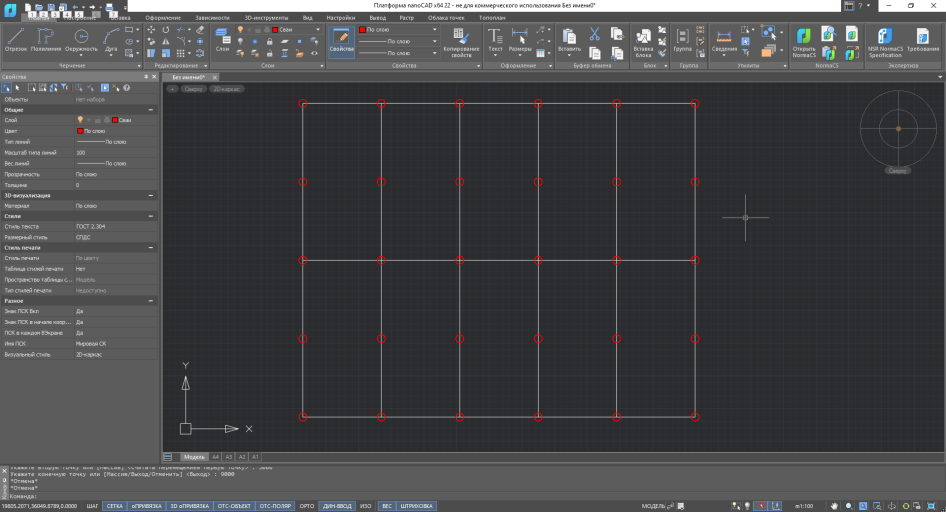Select the Полилиния drawing tool
This screenshot has width=946, height=512.
click(x=46, y=41)
